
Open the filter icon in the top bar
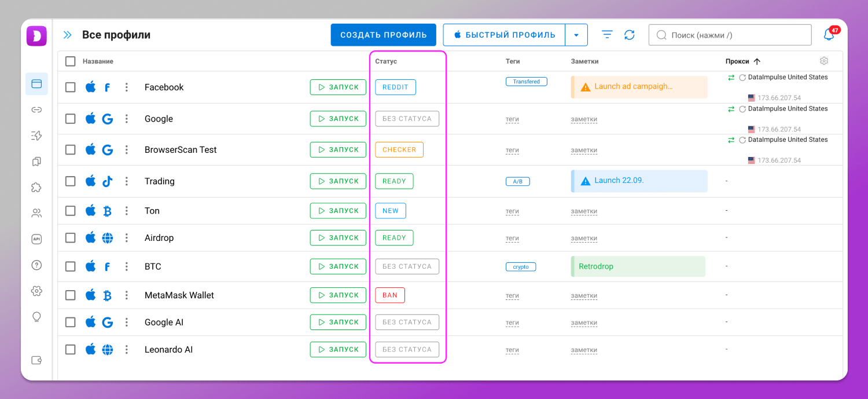[607, 35]
